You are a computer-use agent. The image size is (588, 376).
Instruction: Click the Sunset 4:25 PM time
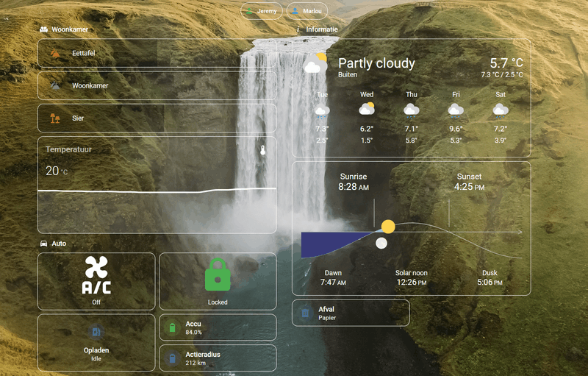coord(469,186)
